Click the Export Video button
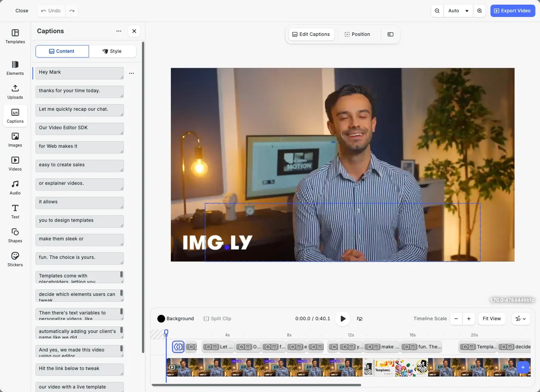The image size is (540, 392). [x=513, y=10]
